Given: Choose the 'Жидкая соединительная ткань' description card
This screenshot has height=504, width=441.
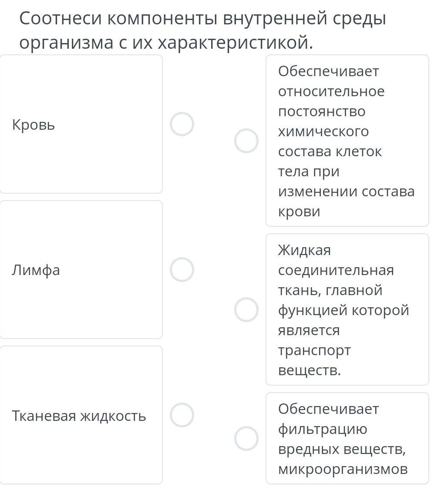Looking at the screenshot, I should click(347, 309).
